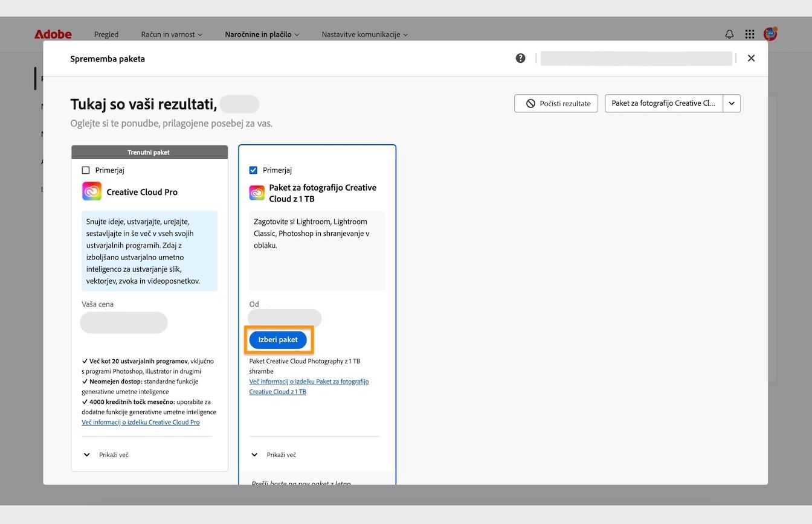
Task: Open the help question mark icon
Action: pyautogui.click(x=520, y=58)
